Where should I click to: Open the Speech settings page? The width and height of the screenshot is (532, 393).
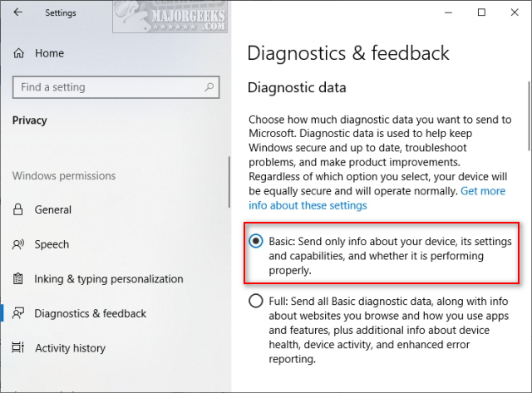tap(52, 244)
